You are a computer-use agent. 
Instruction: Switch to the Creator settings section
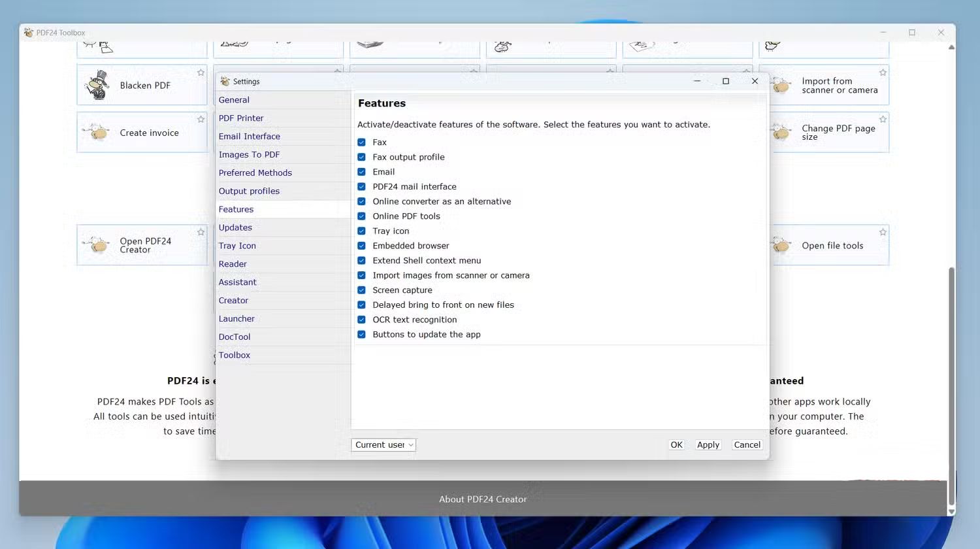click(283, 301)
